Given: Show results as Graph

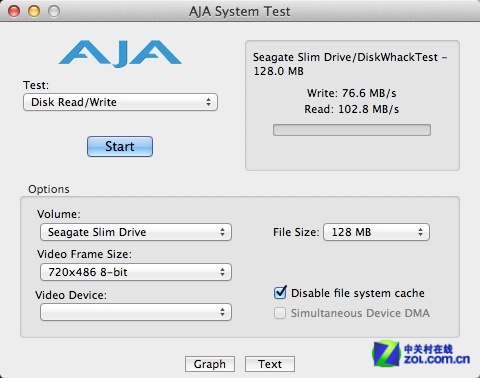Looking at the screenshot, I should (x=210, y=364).
